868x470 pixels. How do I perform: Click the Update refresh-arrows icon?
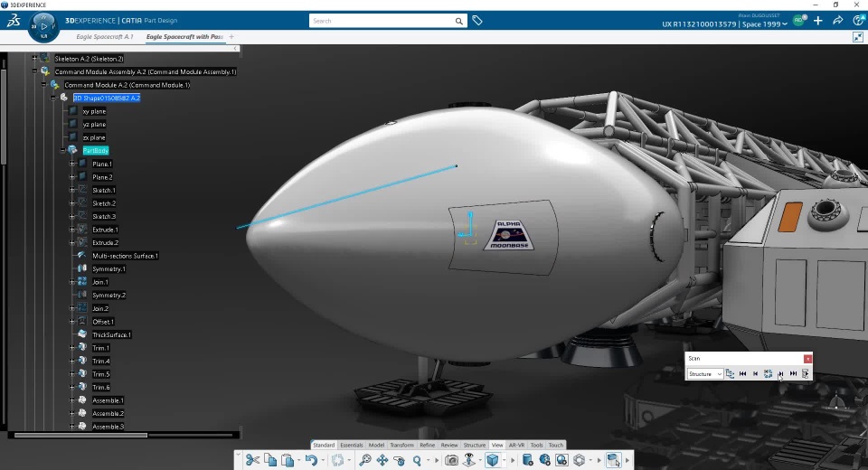click(x=337, y=459)
